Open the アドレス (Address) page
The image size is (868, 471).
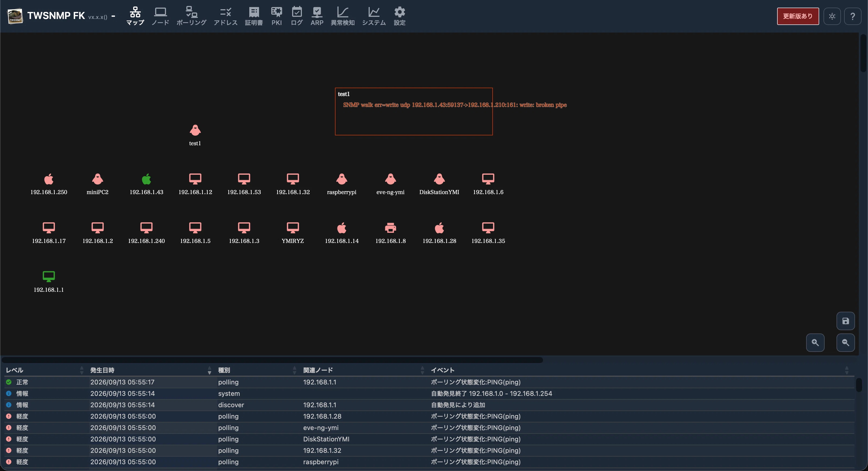click(x=225, y=16)
